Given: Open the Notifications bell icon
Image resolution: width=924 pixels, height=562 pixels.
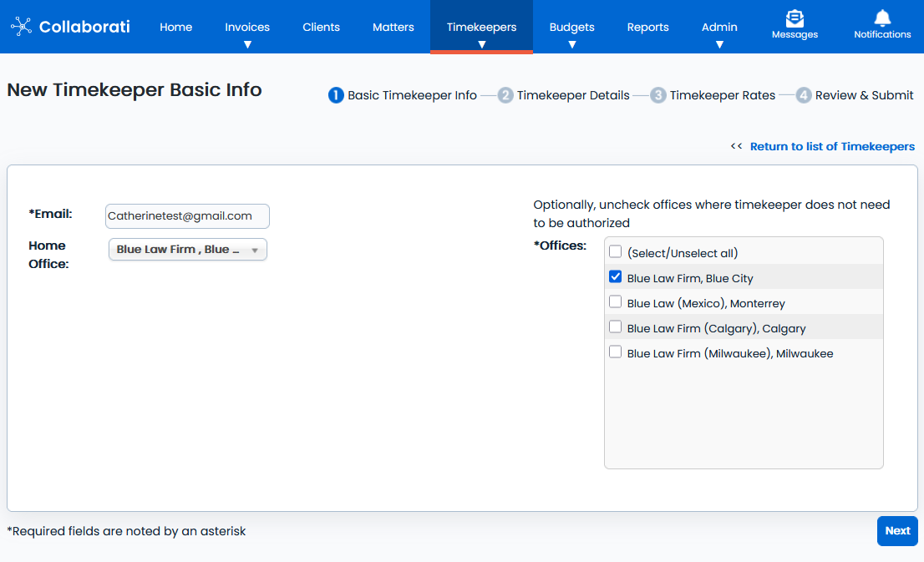Looking at the screenshot, I should pos(882,18).
